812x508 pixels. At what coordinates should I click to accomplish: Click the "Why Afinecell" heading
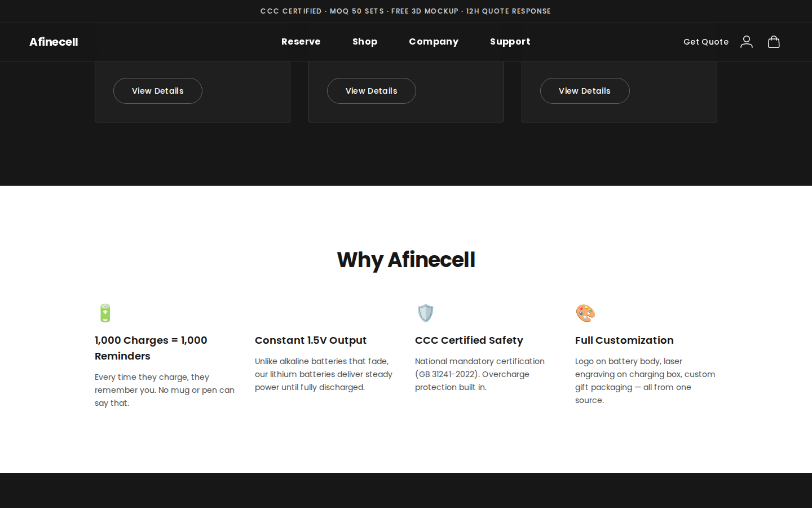pos(406,260)
